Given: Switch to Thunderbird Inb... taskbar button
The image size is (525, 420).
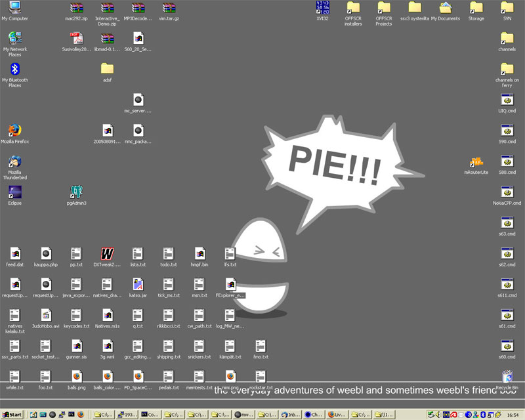Looking at the screenshot, I should pyautogui.click(x=291, y=415).
